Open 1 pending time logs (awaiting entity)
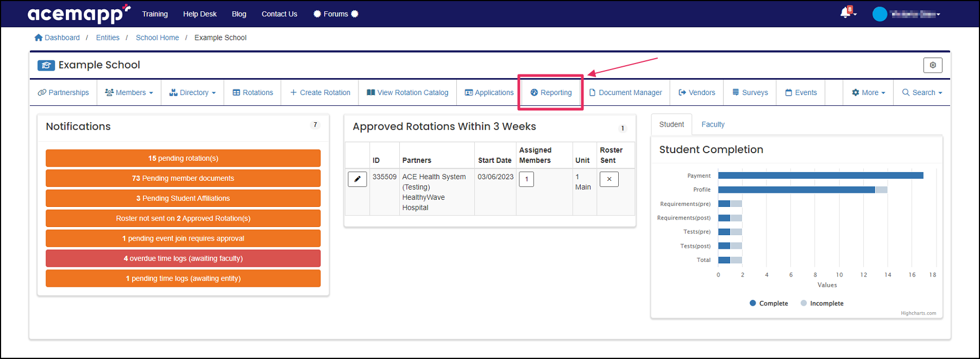980x359 pixels. (183, 279)
